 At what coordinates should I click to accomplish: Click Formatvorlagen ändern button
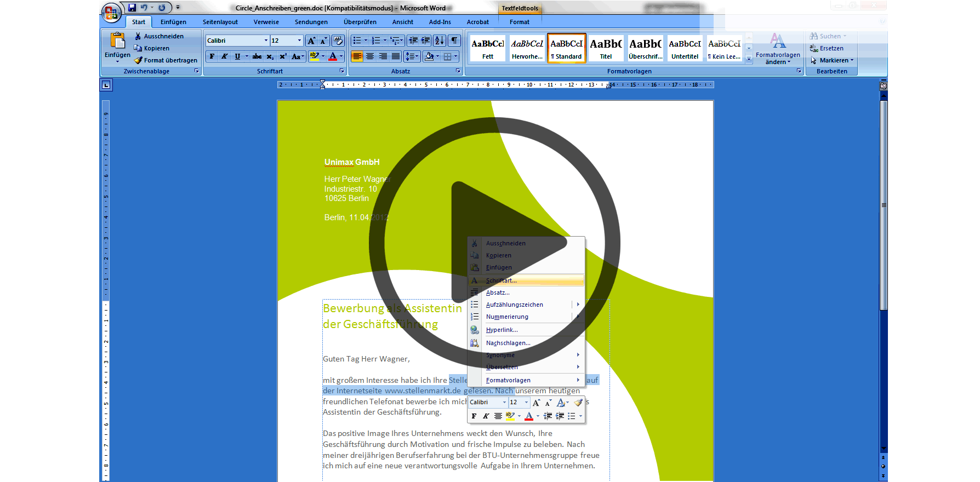coord(777,49)
